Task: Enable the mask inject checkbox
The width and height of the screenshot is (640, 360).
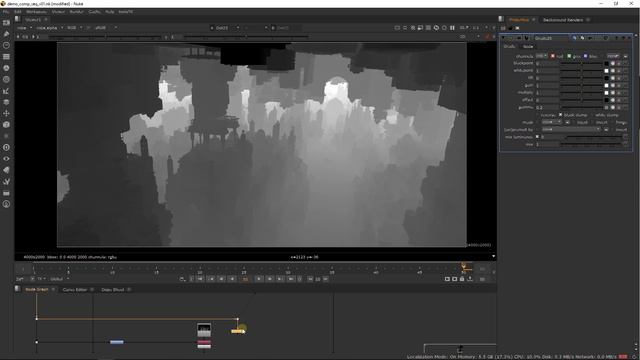Action: click(574, 122)
